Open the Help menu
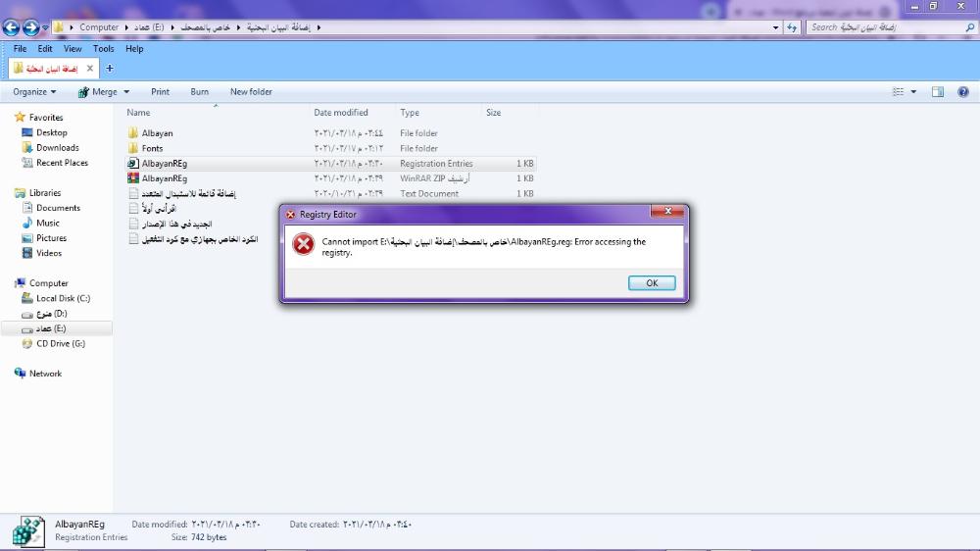The width and height of the screenshot is (980, 551). [x=134, y=48]
